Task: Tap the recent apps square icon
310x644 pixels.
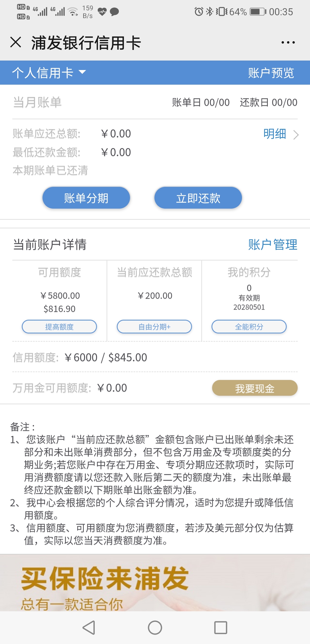Action: click(x=221, y=627)
